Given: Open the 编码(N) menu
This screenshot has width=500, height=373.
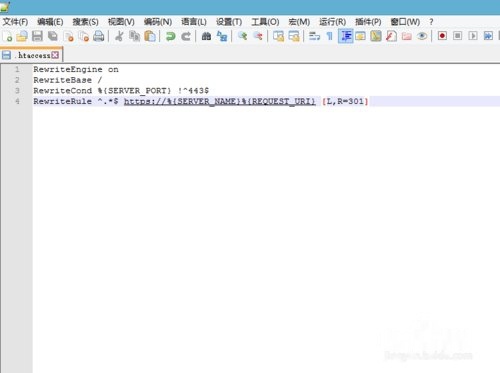Looking at the screenshot, I should point(158,22).
